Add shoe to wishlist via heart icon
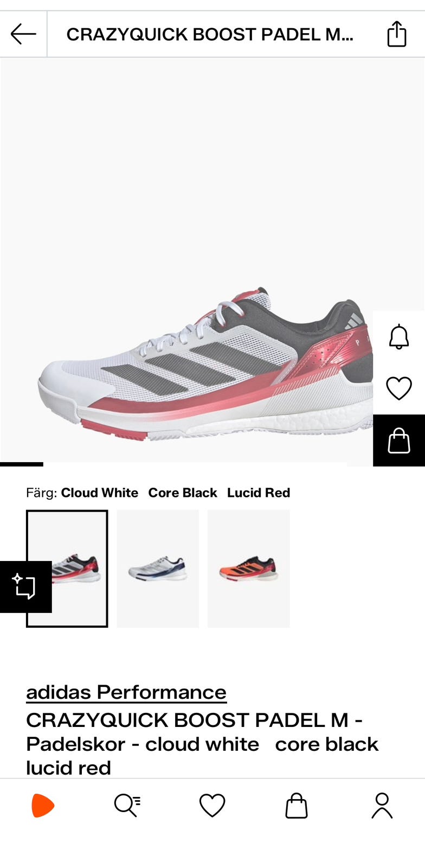 click(399, 388)
